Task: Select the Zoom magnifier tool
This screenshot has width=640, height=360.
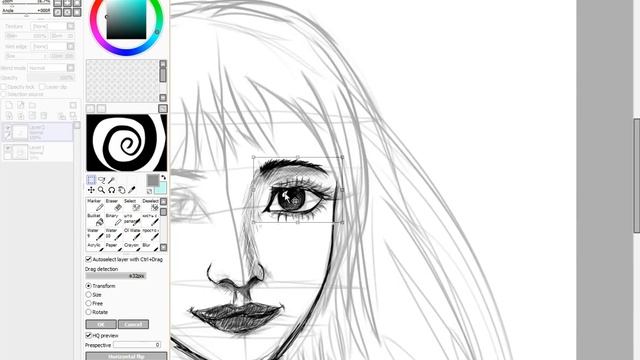Action: [x=101, y=190]
